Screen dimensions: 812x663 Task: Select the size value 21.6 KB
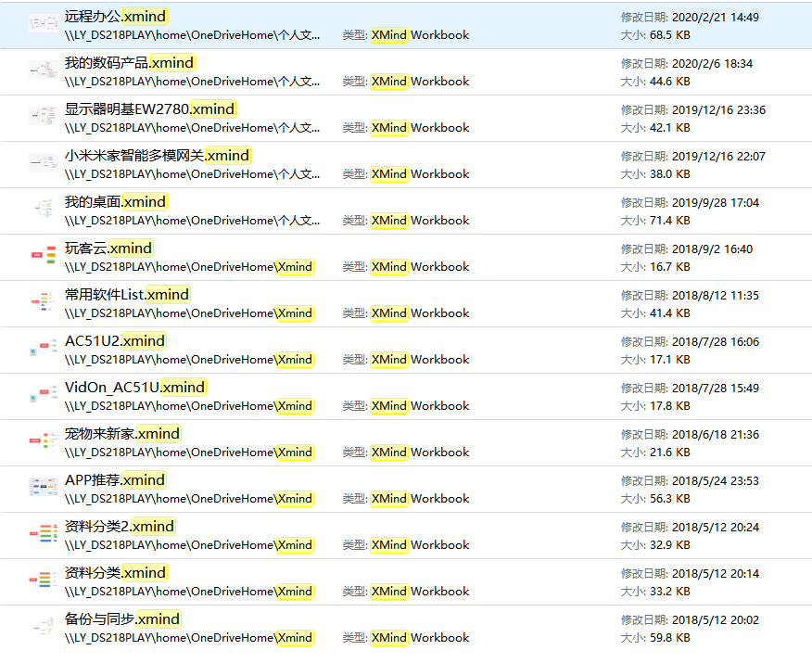[x=670, y=453]
